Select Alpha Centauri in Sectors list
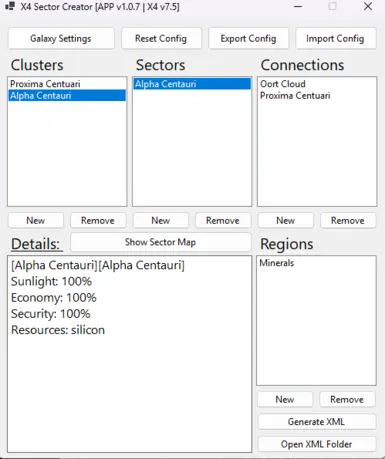The image size is (385, 459). coord(192,84)
